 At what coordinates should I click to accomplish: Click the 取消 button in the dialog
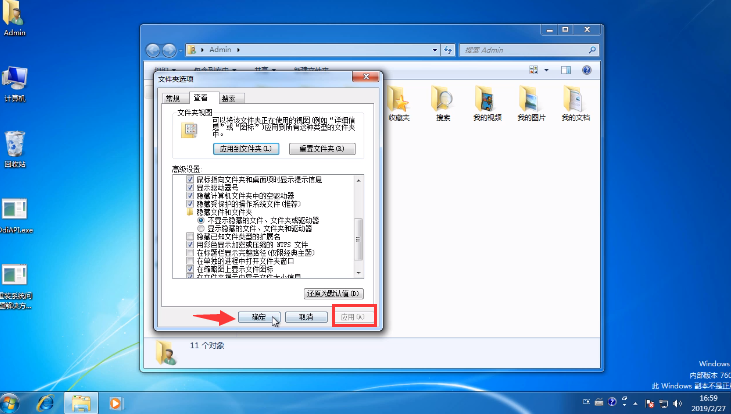pyautogui.click(x=306, y=317)
